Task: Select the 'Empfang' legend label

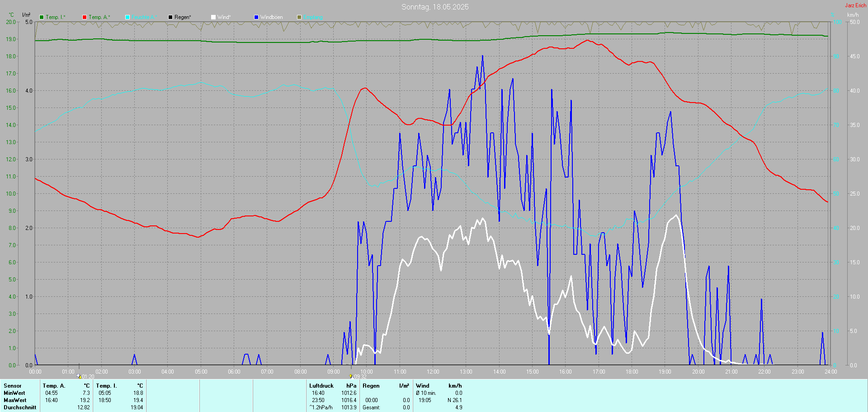Action: point(313,17)
